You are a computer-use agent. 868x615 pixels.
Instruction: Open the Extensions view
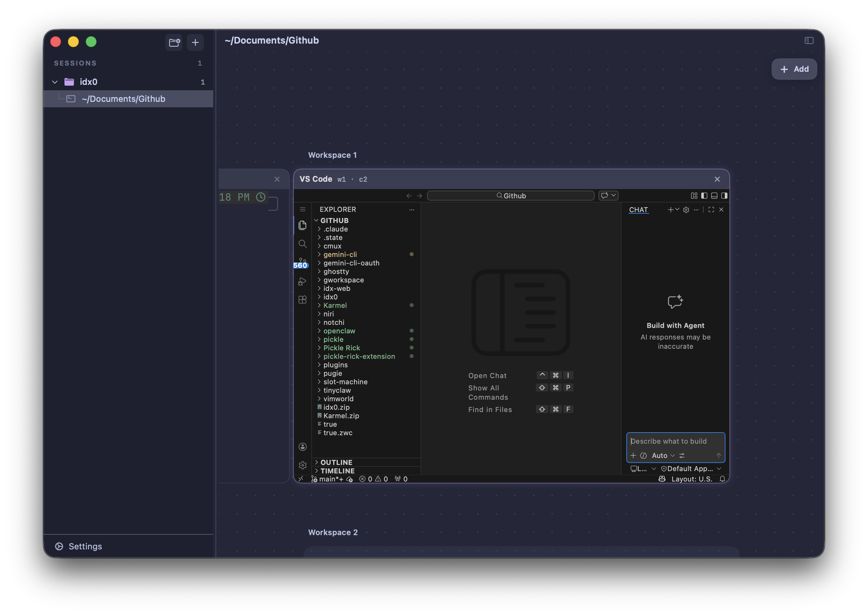click(303, 300)
